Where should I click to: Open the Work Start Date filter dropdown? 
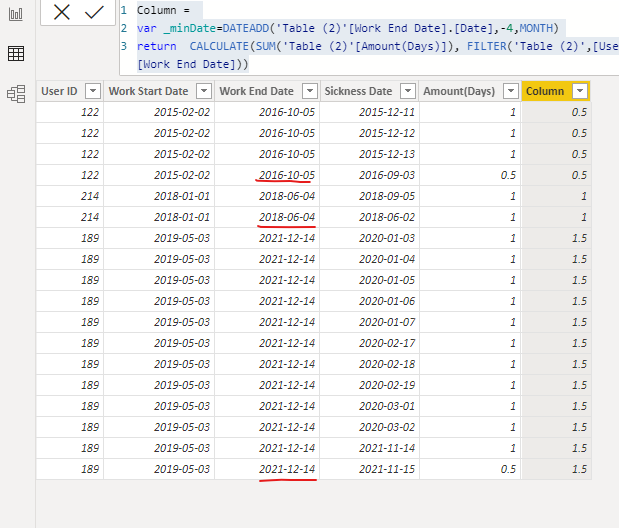click(x=204, y=91)
